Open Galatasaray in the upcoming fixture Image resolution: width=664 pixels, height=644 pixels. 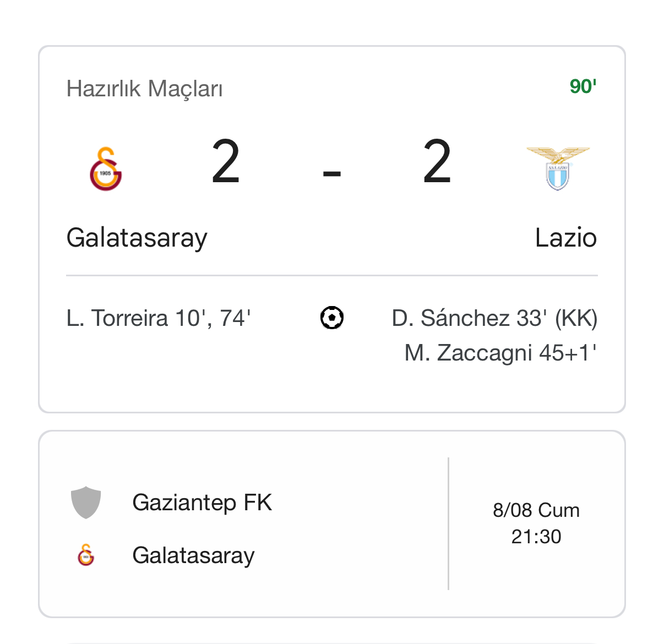tap(193, 555)
